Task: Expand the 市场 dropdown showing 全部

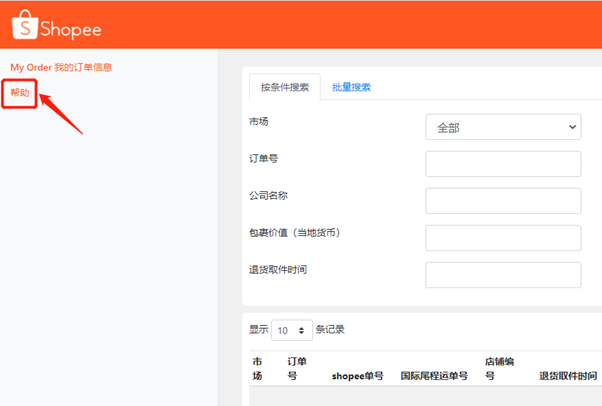Action: pos(503,127)
